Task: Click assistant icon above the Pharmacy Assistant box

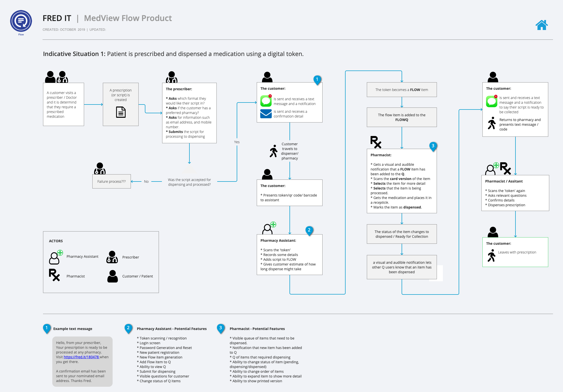Action: tap(269, 228)
